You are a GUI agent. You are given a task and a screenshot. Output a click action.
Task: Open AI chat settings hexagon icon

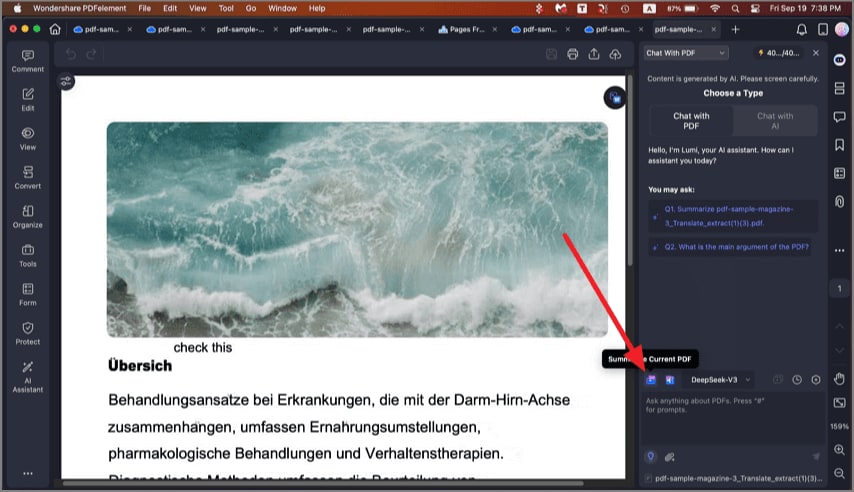(816, 380)
